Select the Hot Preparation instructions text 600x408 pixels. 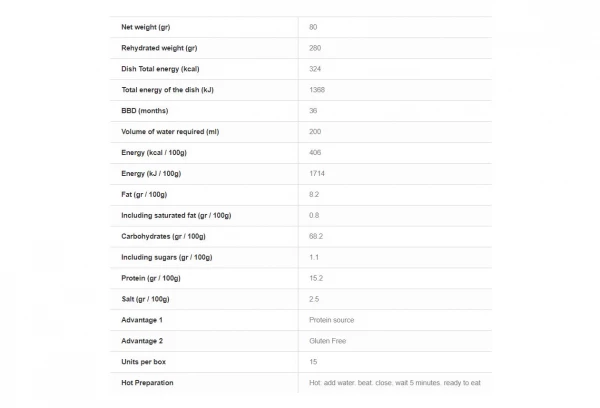pos(398,383)
